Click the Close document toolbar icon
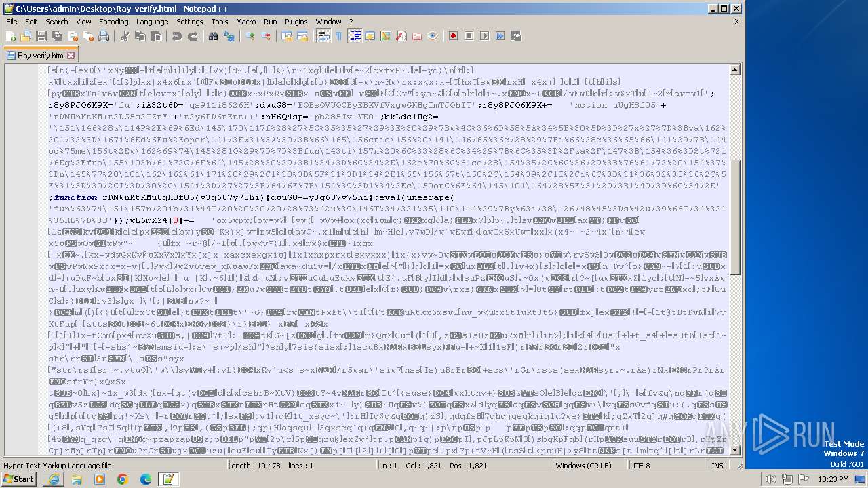 pyautogui.click(x=73, y=36)
